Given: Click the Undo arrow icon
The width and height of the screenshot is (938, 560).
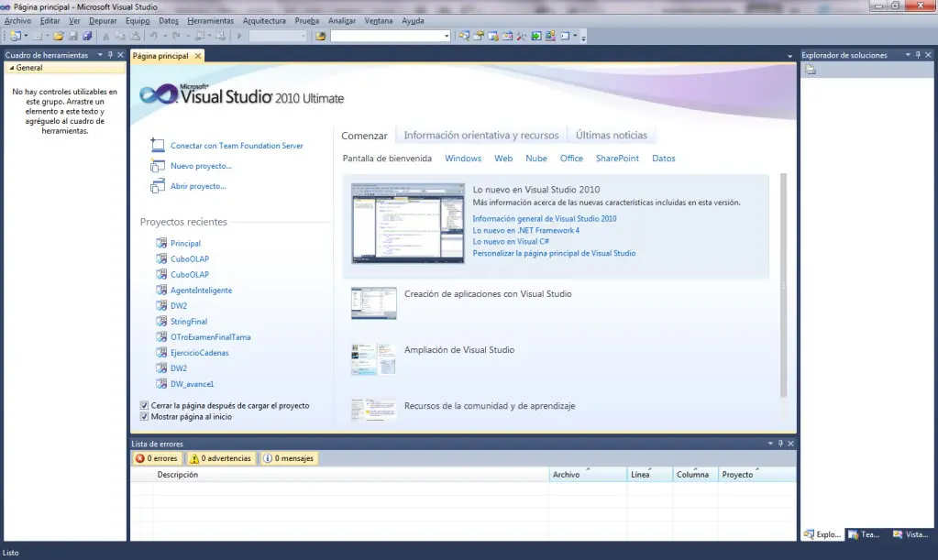Looking at the screenshot, I should [x=153, y=36].
